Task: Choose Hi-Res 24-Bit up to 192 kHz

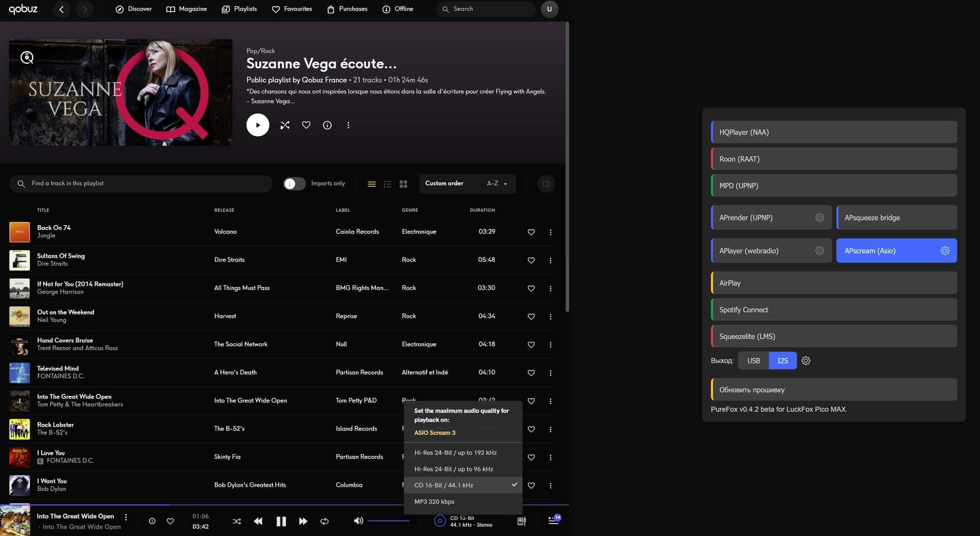Action: coord(455,453)
